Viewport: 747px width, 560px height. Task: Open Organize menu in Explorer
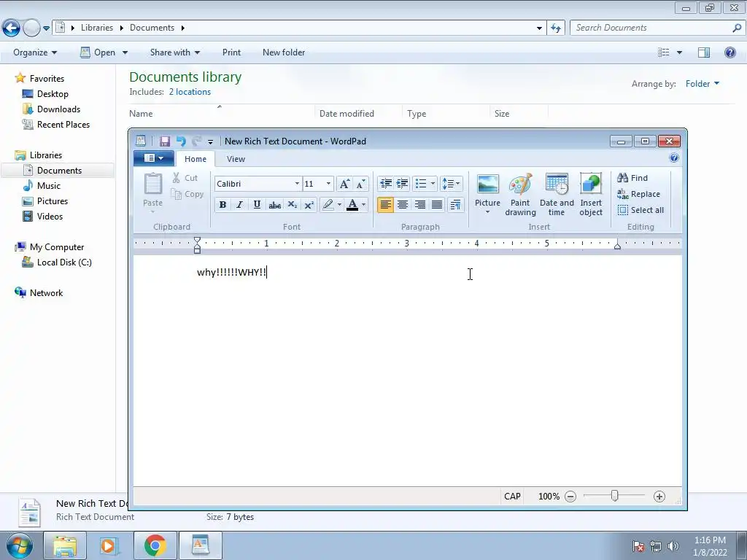pos(35,52)
